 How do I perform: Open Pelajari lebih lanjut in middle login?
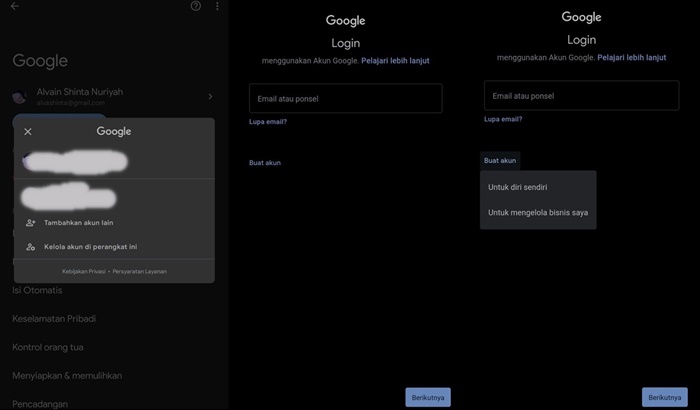point(395,60)
